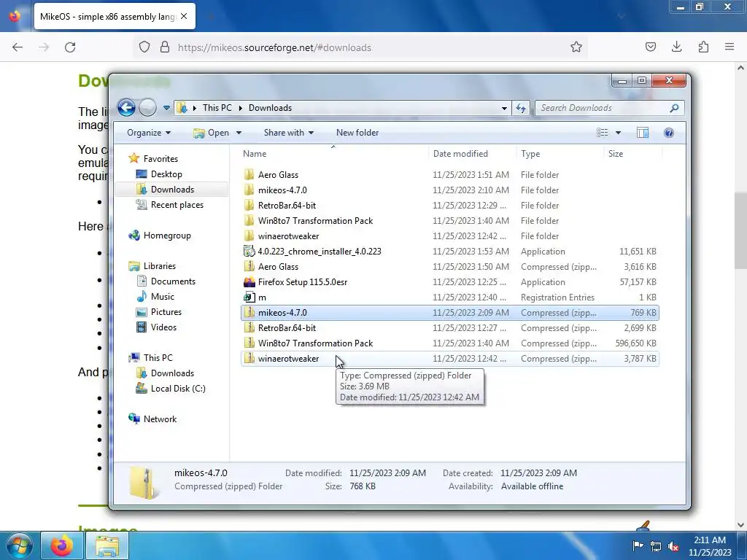Viewport: 747px width, 560px height.
Task: Select Downloads under Favorites
Action: pos(172,190)
